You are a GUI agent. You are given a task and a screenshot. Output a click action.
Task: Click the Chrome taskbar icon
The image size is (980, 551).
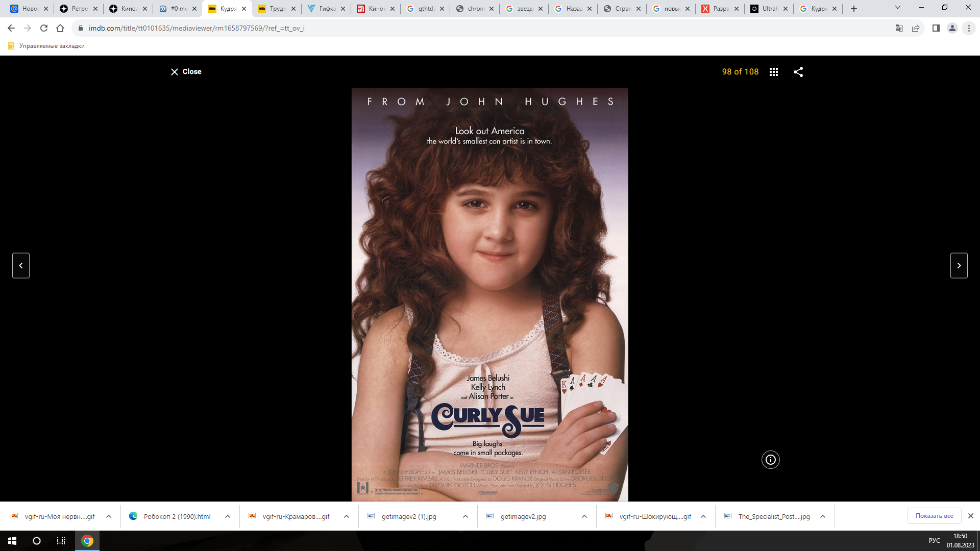click(x=87, y=541)
